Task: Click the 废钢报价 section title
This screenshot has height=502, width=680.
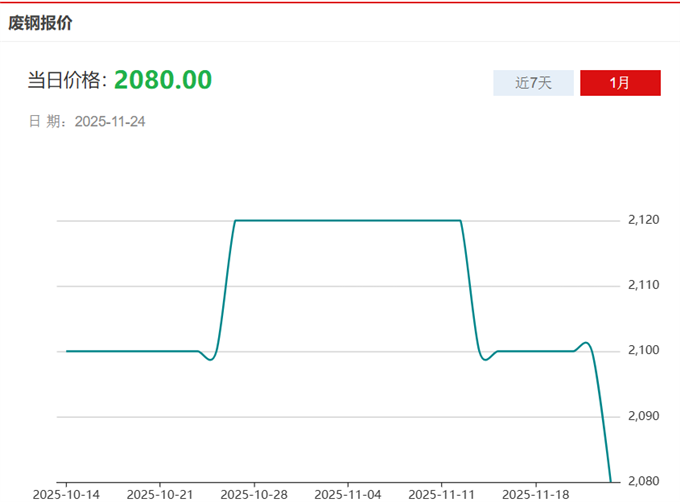Action: click(40, 21)
